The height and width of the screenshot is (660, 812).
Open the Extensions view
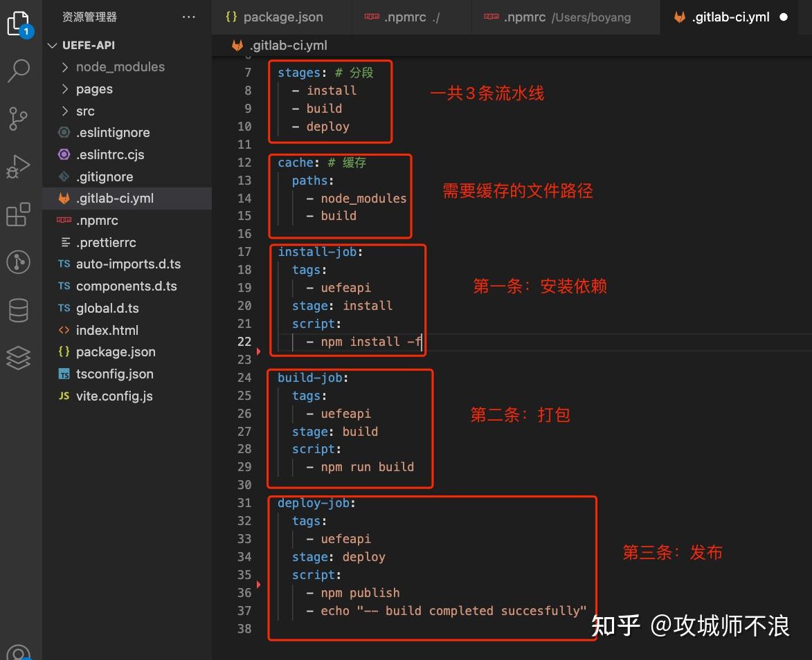19,214
